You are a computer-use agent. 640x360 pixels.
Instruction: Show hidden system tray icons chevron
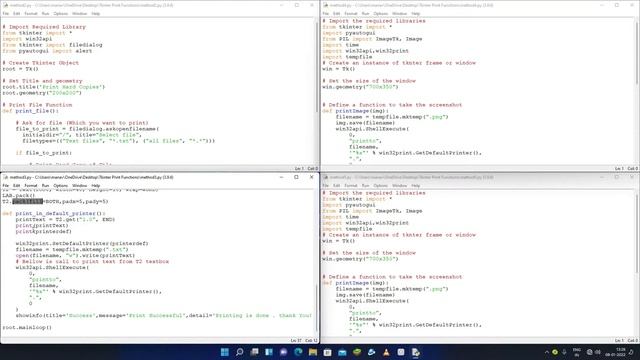(x=547, y=352)
